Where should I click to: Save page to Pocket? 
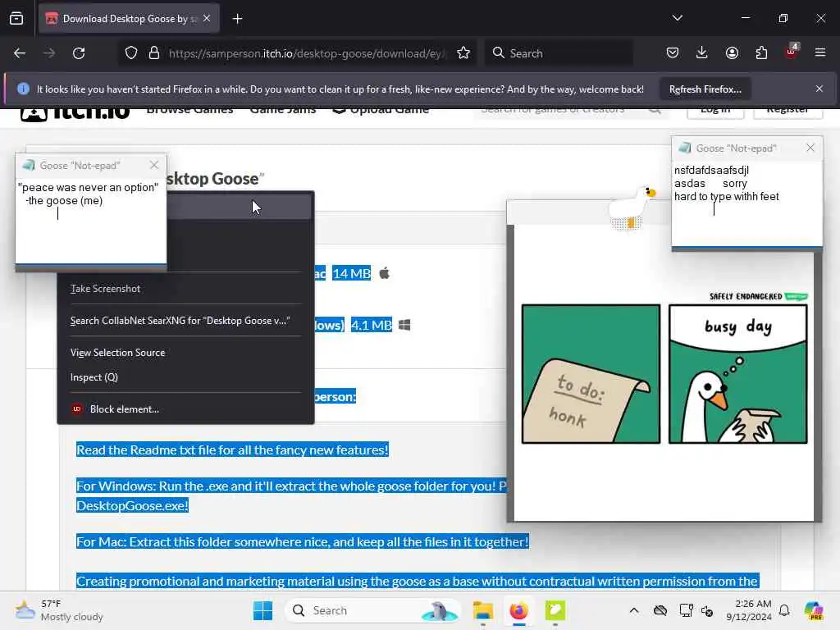coord(673,53)
